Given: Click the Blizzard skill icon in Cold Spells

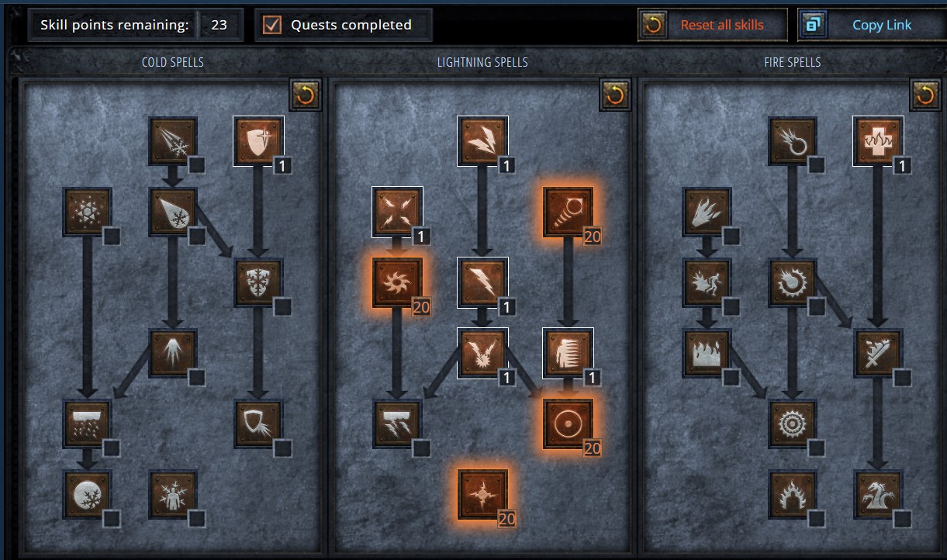Looking at the screenshot, I should pos(87,423).
